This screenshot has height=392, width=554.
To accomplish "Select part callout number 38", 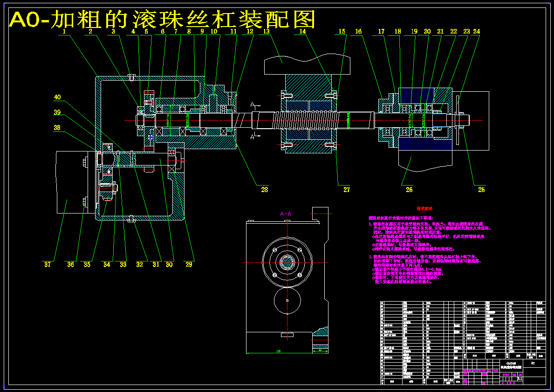I will (57, 128).
